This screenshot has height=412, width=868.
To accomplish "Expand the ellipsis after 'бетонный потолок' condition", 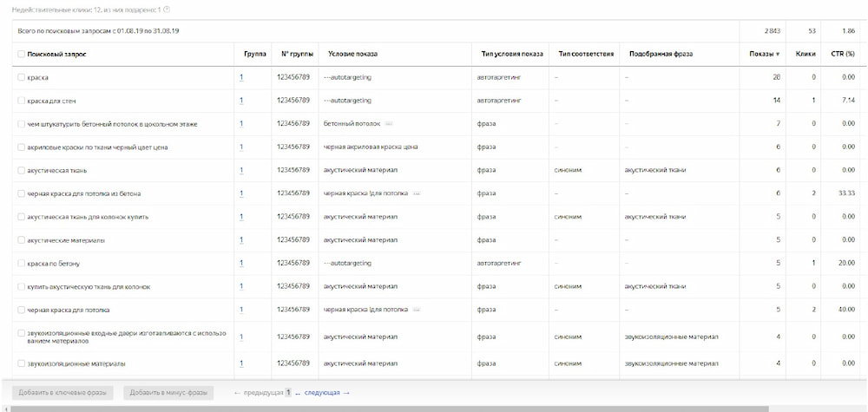I will 389,124.
